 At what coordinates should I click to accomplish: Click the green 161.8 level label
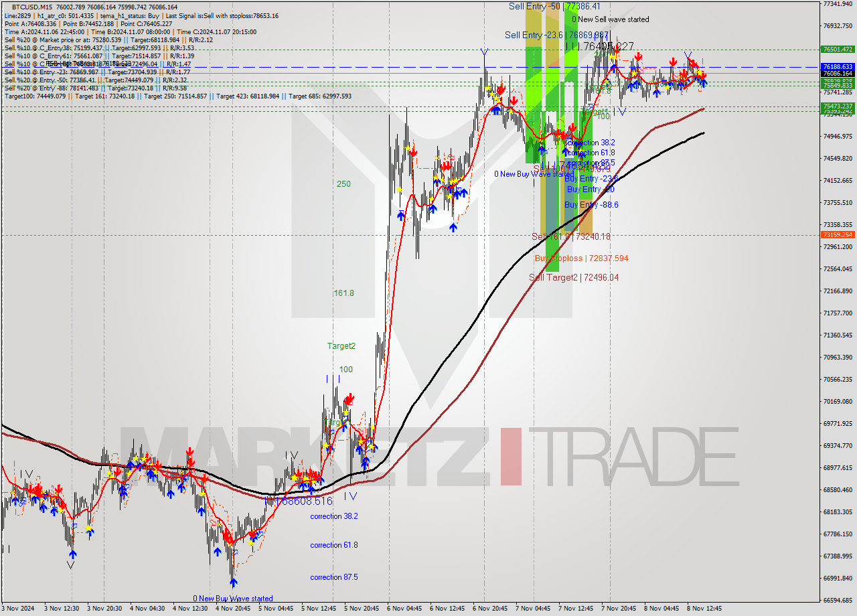click(343, 293)
